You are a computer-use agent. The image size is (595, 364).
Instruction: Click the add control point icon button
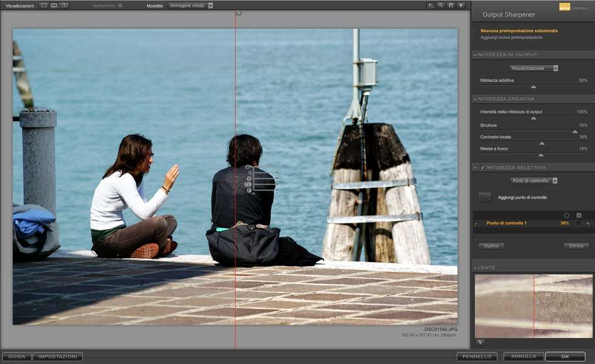pyautogui.click(x=485, y=197)
